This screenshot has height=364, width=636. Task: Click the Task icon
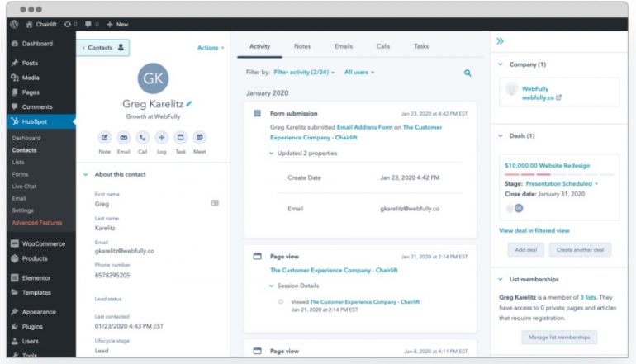click(181, 137)
